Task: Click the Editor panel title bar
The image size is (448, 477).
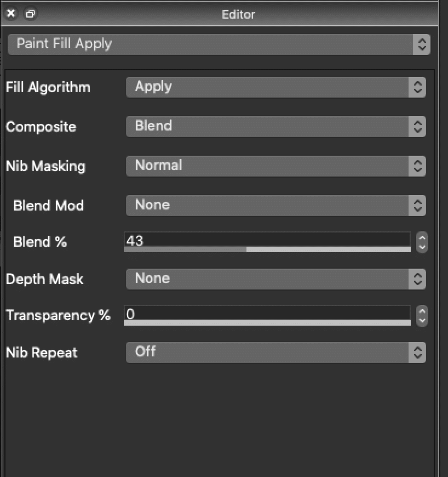Action: 238,14
